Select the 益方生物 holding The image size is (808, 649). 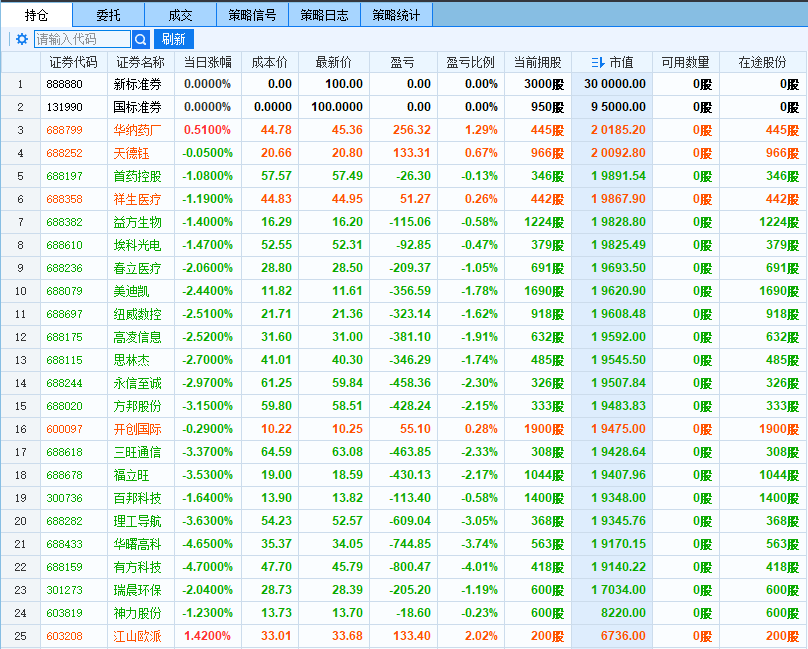pos(138,222)
